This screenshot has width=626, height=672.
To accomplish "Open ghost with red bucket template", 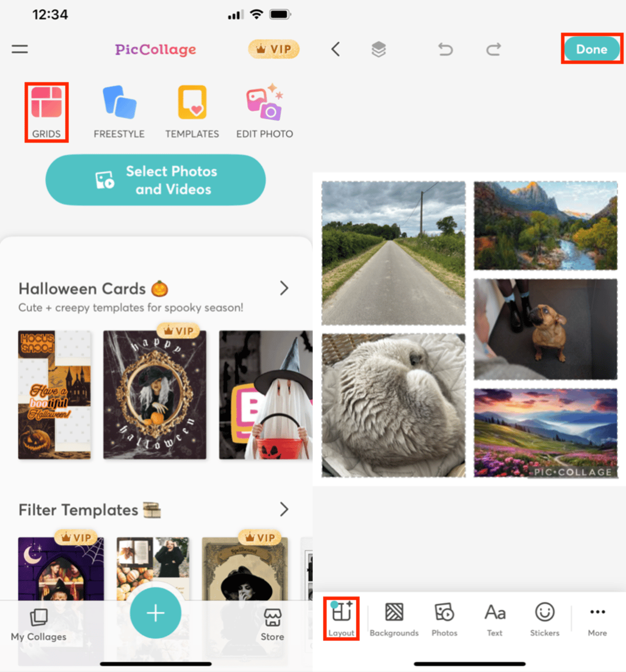I will pyautogui.click(x=266, y=395).
